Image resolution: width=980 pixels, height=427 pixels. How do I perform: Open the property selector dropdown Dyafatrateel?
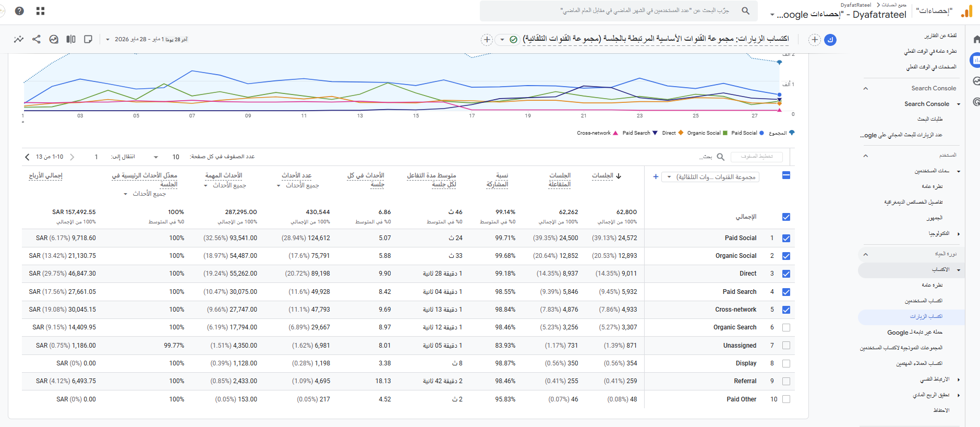click(838, 15)
